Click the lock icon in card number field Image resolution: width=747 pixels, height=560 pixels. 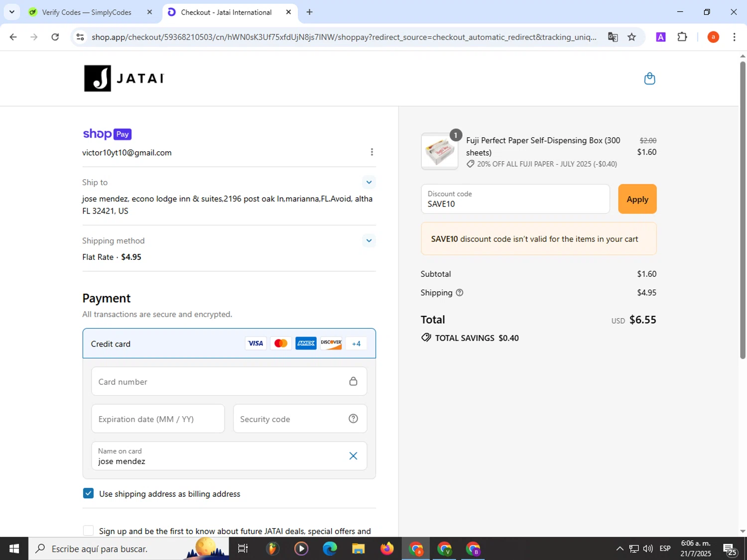353,381
